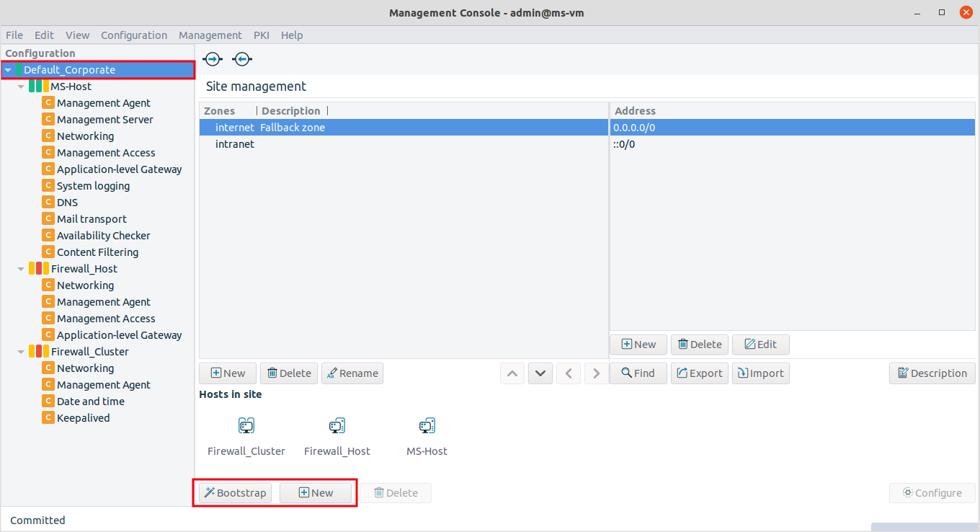The height and width of the screenshot is (532, 980).
Task: Click the Zones column header
Action: pyautogui.click(x=228, y=111)
